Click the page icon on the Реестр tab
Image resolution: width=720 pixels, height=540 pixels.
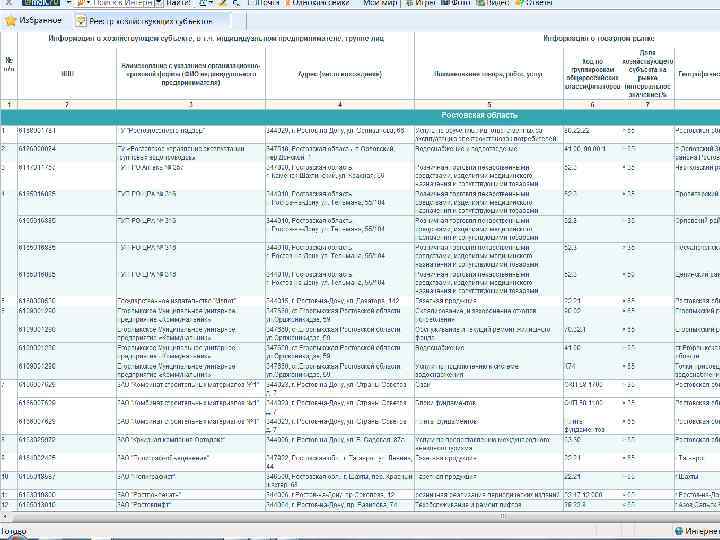[x=81, y=20]
